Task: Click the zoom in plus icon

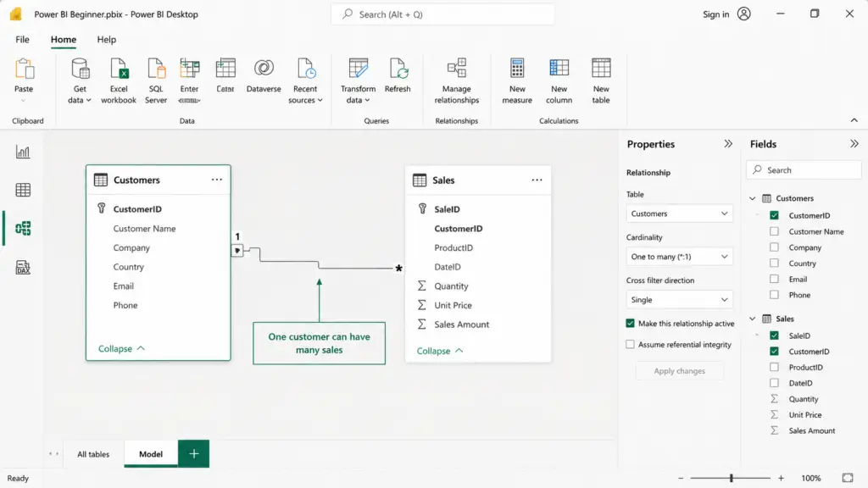Action: click(781, 478)
